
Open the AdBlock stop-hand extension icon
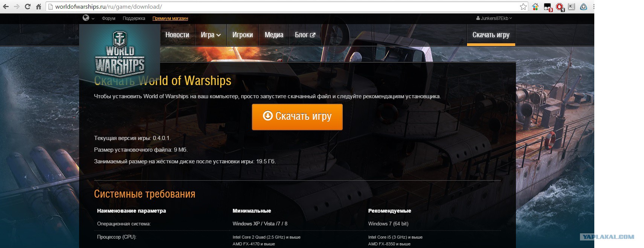[560, 7]
